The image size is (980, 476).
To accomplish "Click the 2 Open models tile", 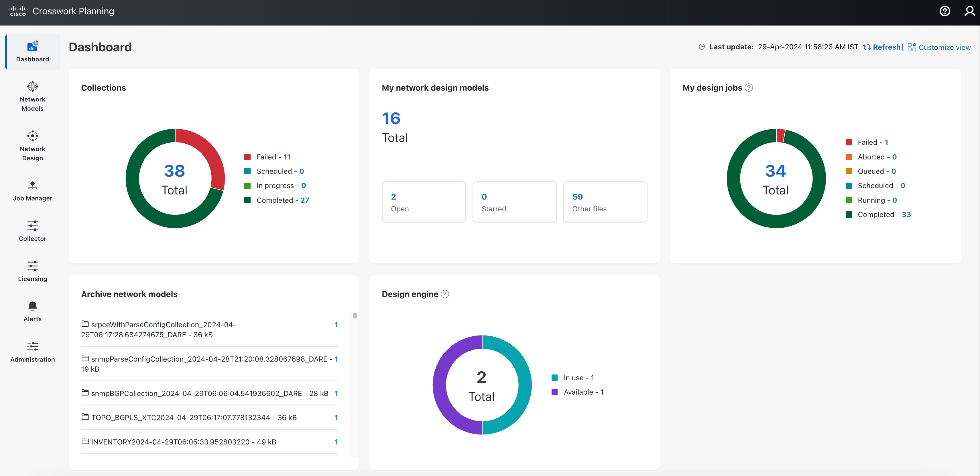I will 424,202.
